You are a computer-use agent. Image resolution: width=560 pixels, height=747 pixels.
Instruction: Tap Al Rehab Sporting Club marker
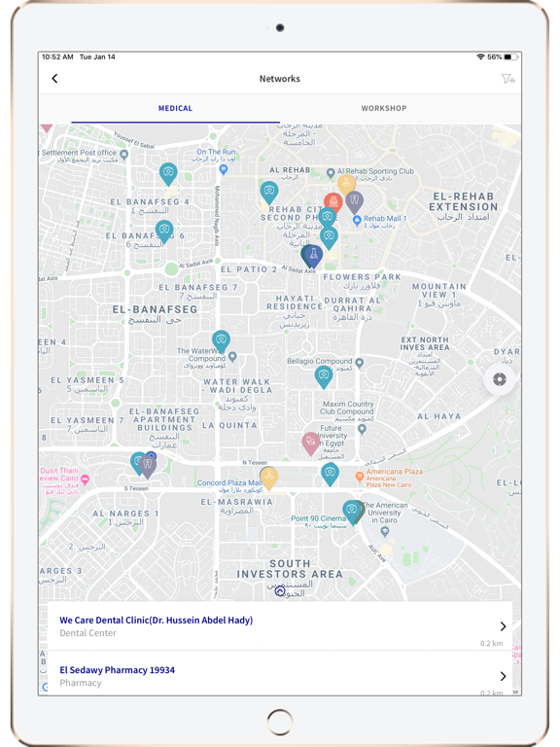330,172
